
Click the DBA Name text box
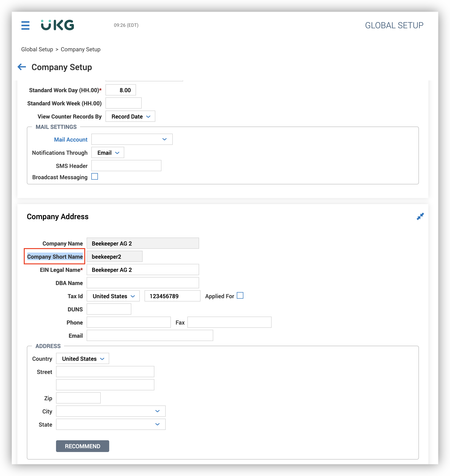pos(142,283)
